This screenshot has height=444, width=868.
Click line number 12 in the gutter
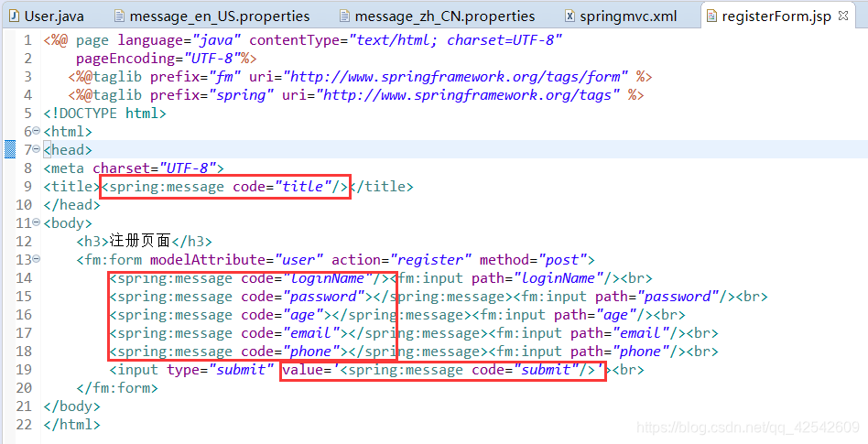[x=24, y=241]
